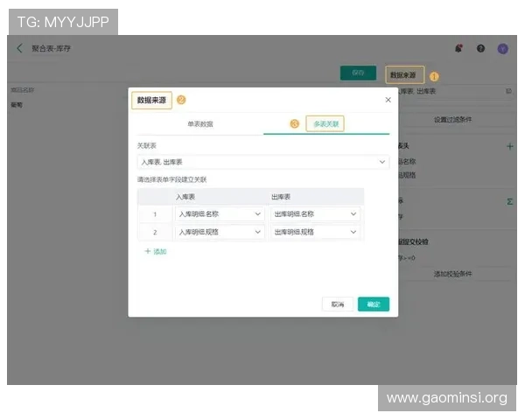
Task: Switch to the 单表数据 tab
Action: point(200,124)
